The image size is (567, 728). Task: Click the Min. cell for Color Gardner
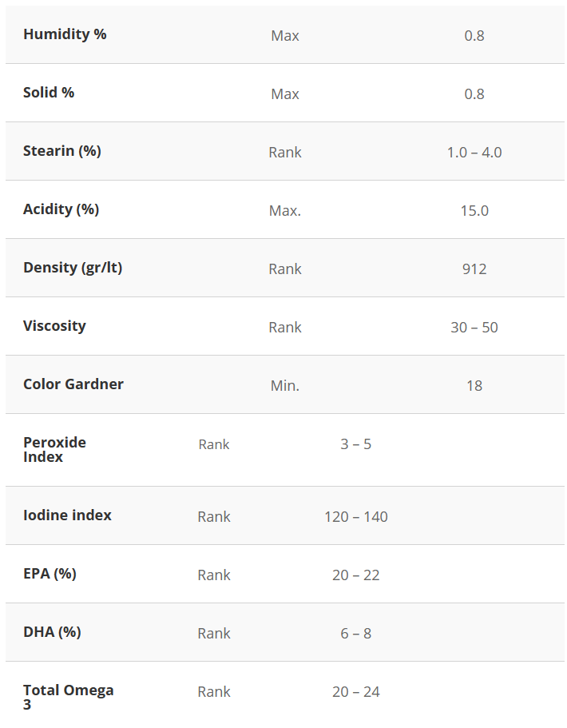tap(285, 386)
